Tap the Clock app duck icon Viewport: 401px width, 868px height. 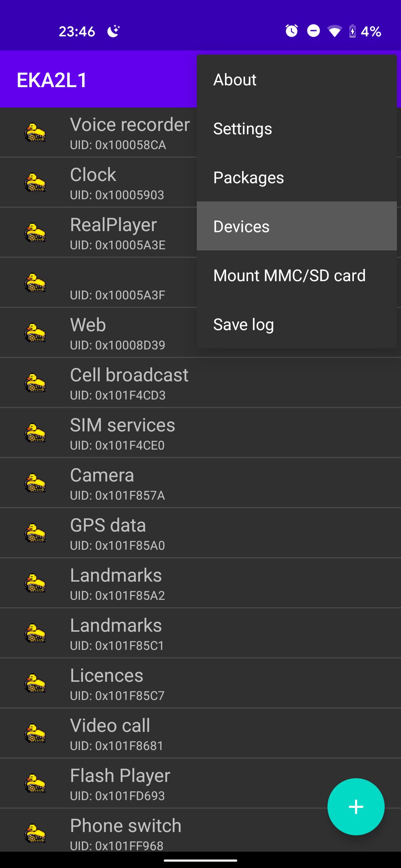pos(35,183)
